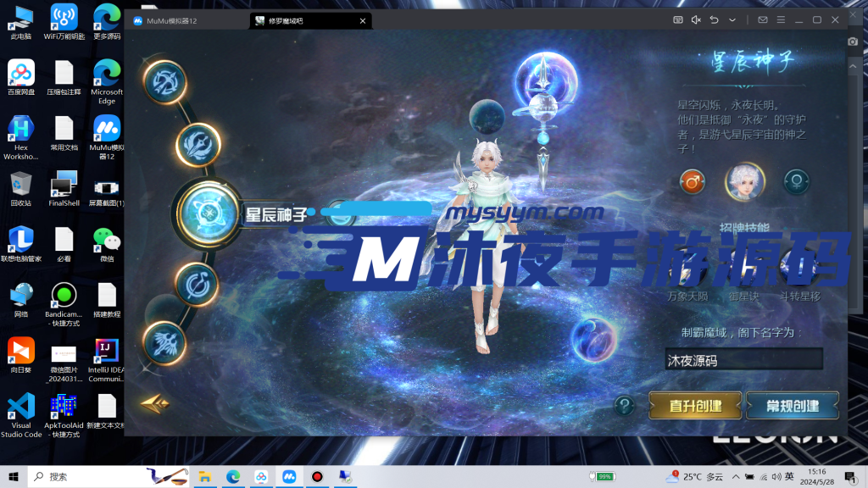This screenshot has height=488, width=868.
Task: Collapse the right sidebar with its chevron
Action: pos(854,66)
